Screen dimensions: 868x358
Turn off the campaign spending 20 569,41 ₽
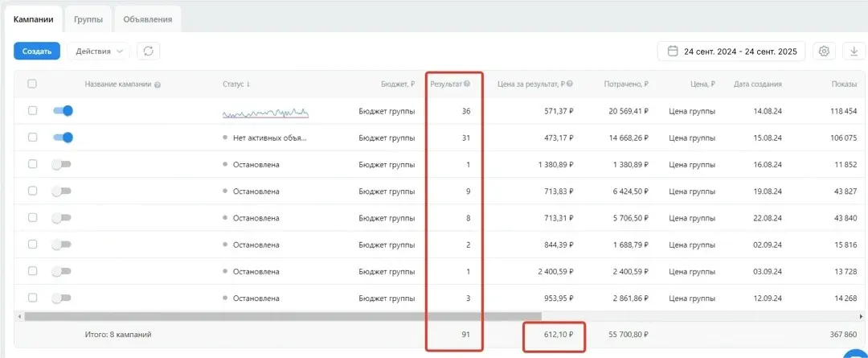(63, 111)
